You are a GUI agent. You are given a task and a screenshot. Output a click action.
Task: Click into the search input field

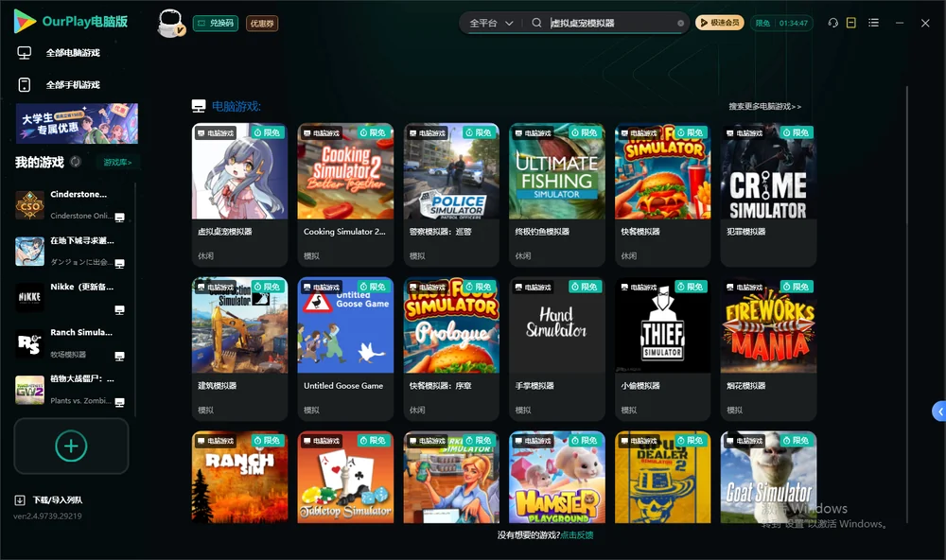(610, 23)
